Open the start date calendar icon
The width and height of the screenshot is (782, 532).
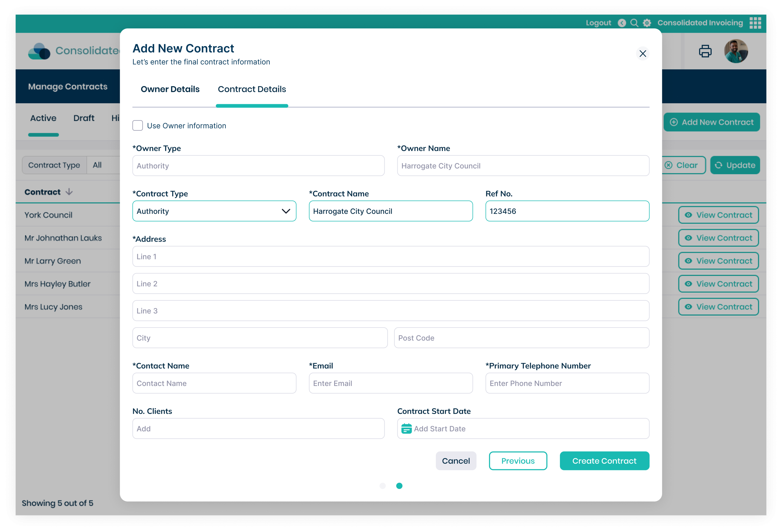[x=407, y=429]
